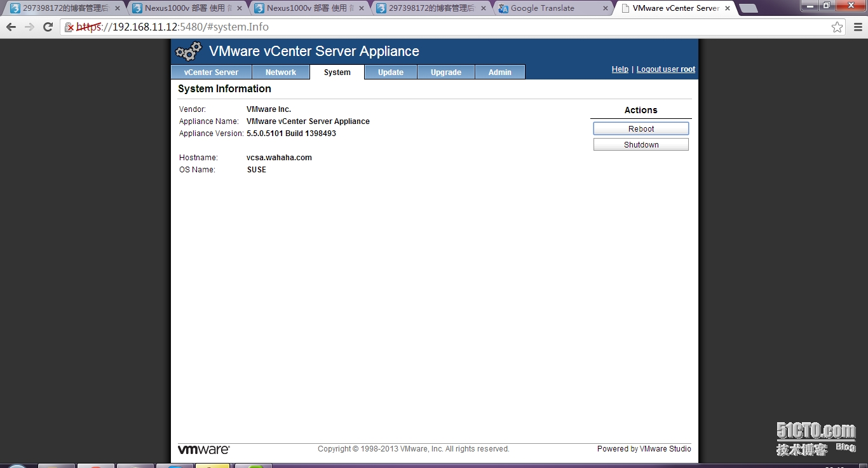Click the 'Appliance Name:' label

209,121
